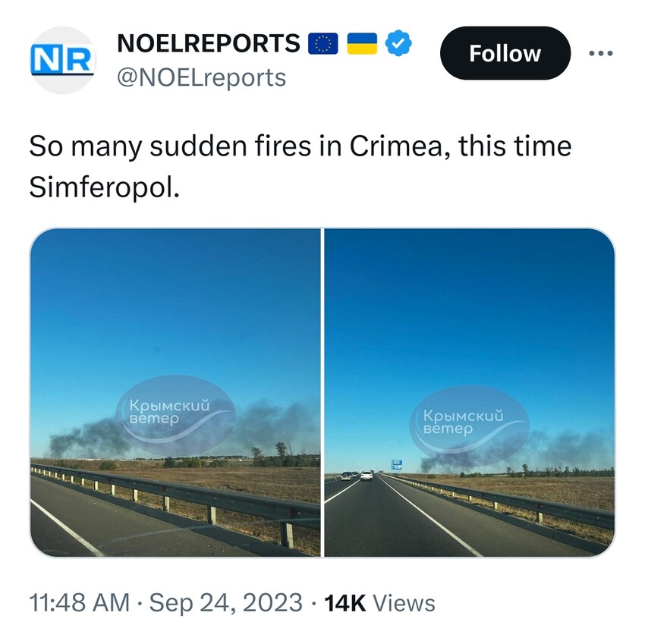Open the @NOELreports handle link
The width and height of the screenshot is (645, 644).
(x=202, y=77)
